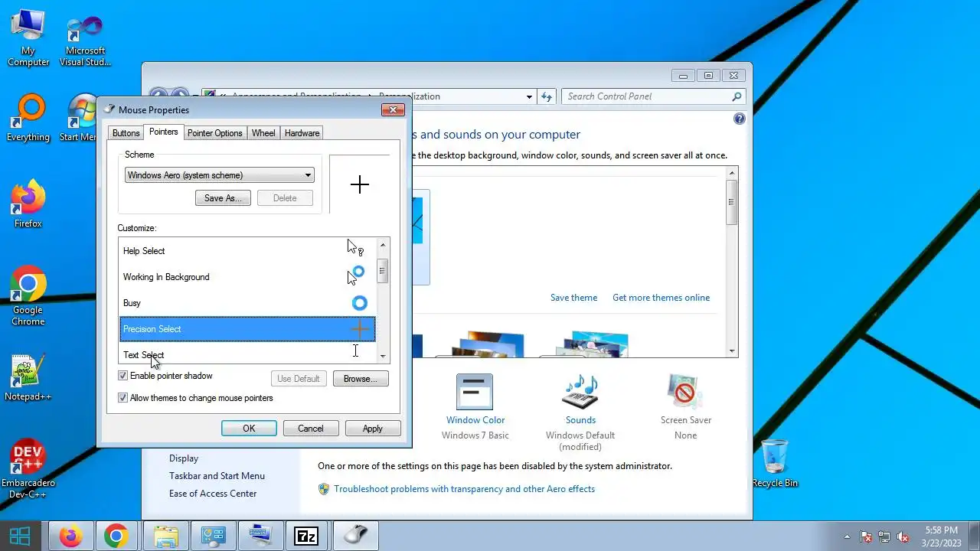Screen dimensions: 980x551
Task: Click the Back navigation button in Control Panel
Action: [158, 96]
